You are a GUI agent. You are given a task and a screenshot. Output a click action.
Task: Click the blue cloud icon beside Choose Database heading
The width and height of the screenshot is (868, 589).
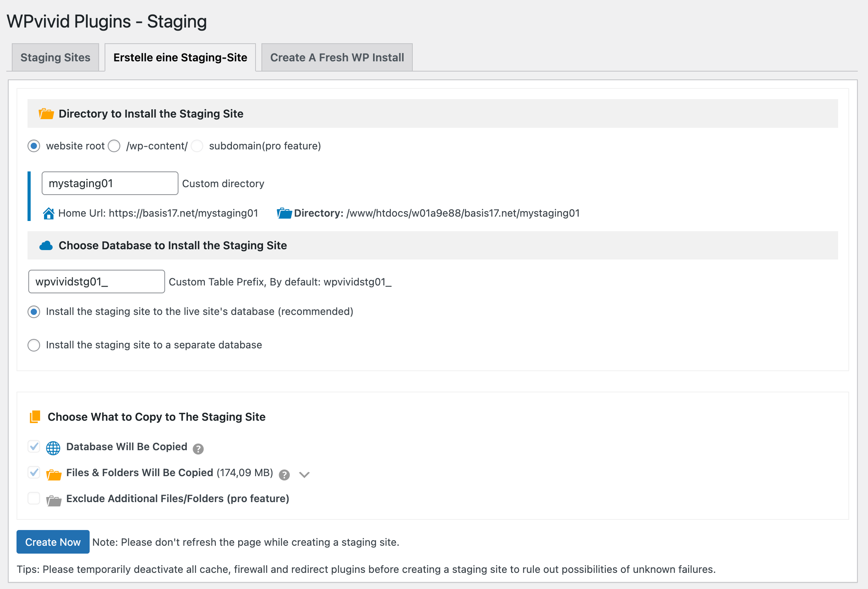tap(46, 246)
